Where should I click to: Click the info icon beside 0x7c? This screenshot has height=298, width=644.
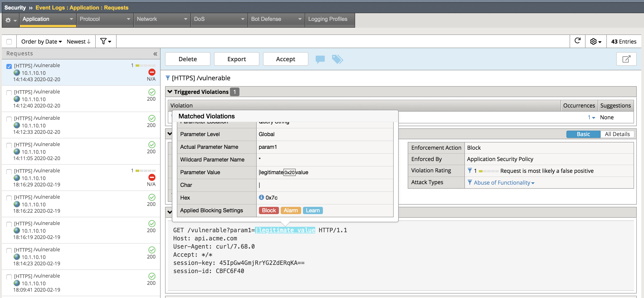coord(261,197)
